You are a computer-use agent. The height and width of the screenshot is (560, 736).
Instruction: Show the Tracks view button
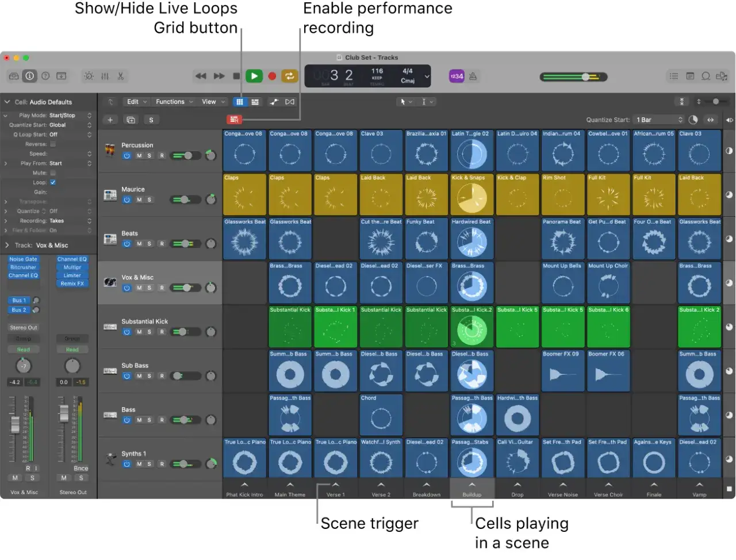pos(255,102)
